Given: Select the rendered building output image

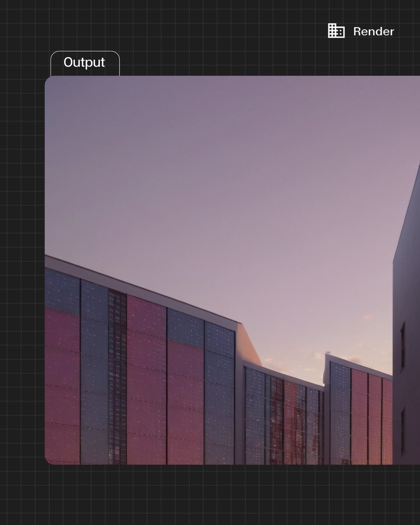Looking at the screenshot, I should 232,270.
